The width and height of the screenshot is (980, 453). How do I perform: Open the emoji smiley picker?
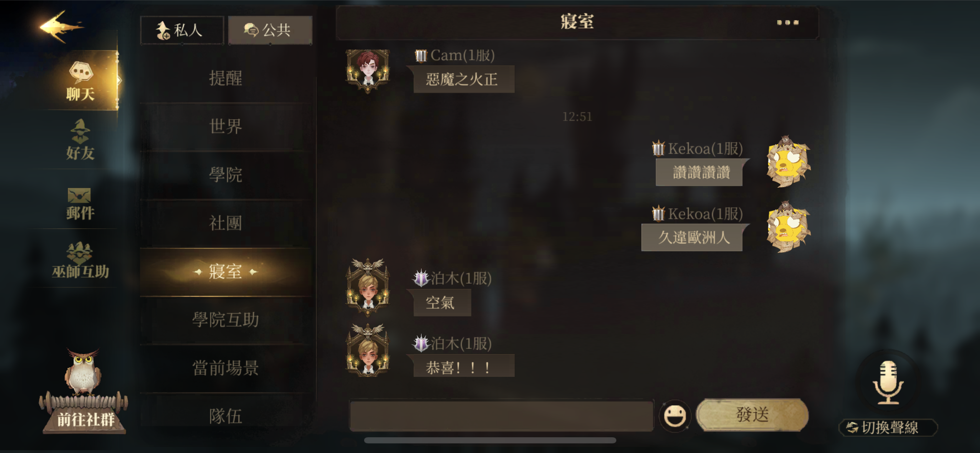tap(675, 416)
